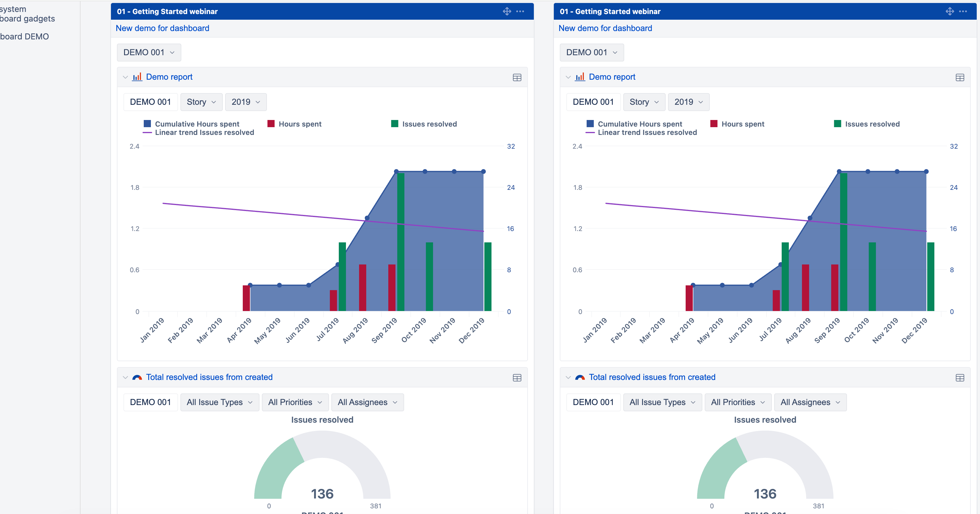Viewport: 980px width, 514px height.
Task: Click table icon on right Total resolved issues
Action: [x=960, y=378]
